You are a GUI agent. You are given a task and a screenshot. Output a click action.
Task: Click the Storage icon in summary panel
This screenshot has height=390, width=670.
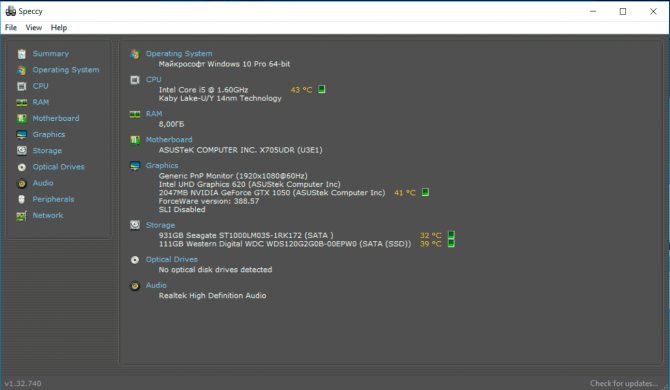click(x=135, y=225)
